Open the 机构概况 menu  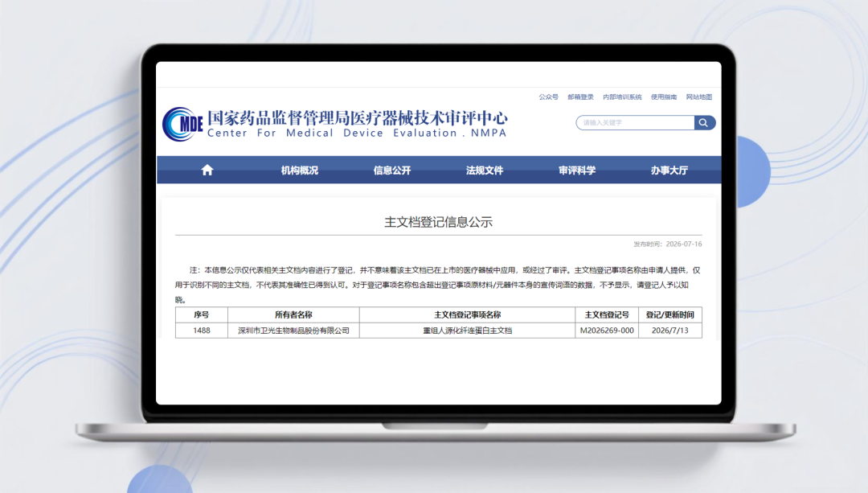[300, 170]
